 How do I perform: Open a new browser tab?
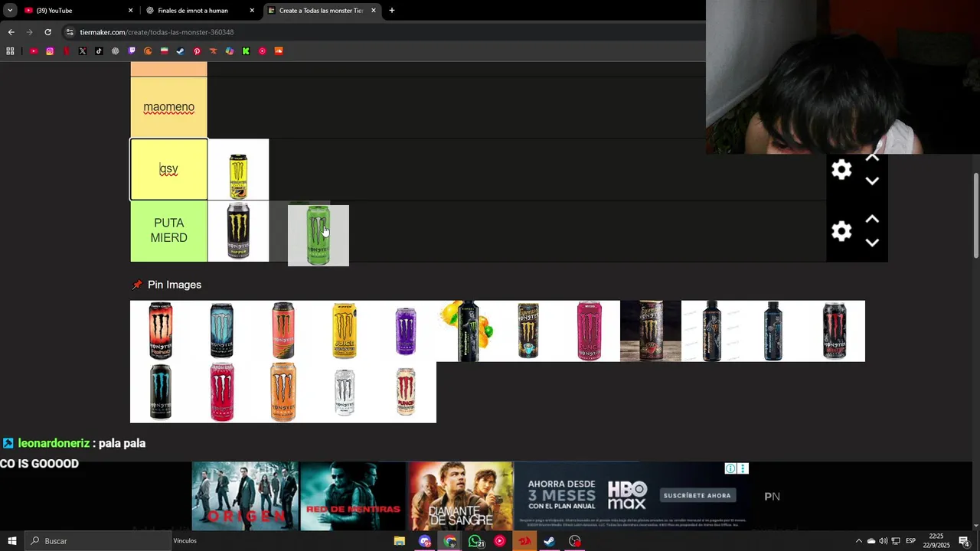click(x=392, y=11)
